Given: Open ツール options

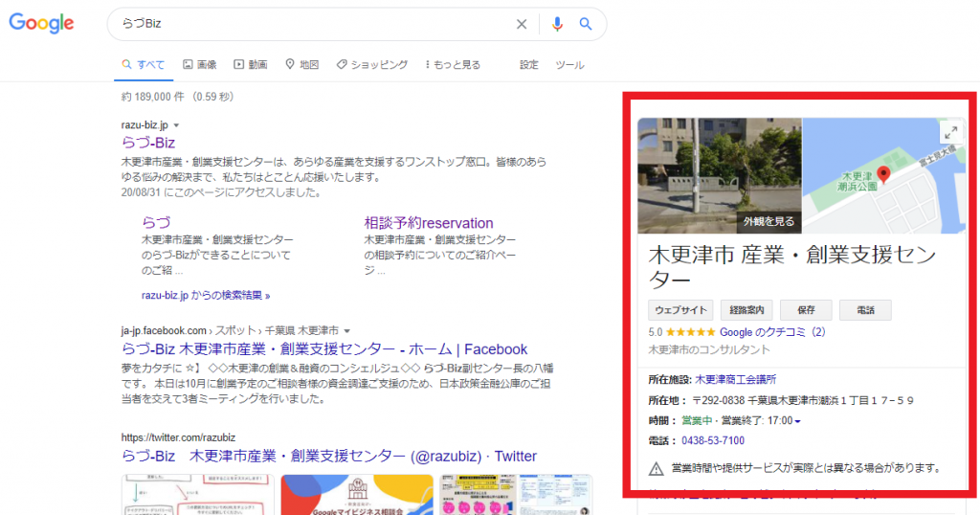Looking at the screenshot, I should (570, 64).
